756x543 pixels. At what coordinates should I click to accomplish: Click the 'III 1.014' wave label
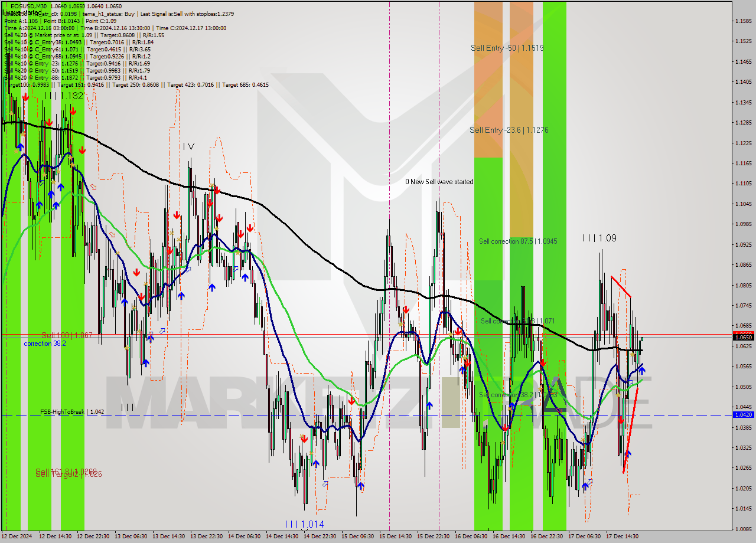[304, 524]
